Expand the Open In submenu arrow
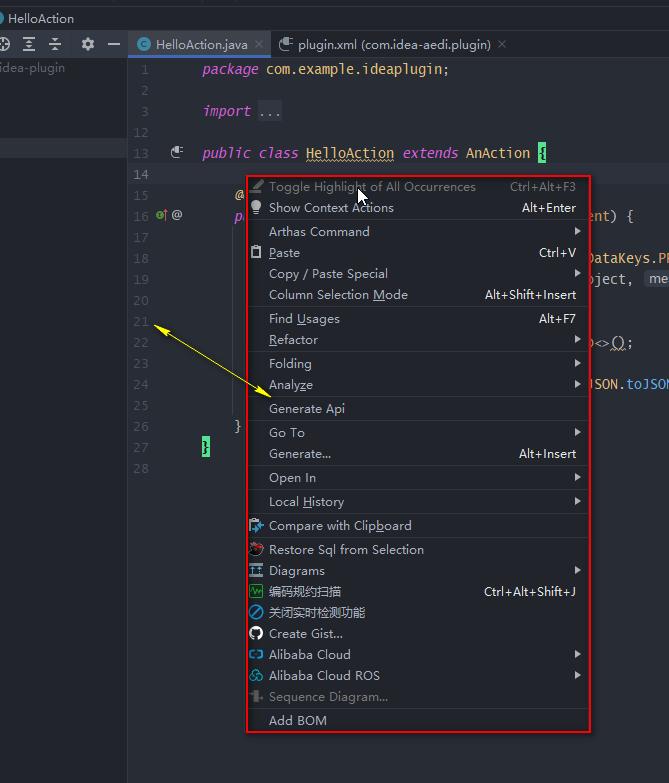669x783 pixels. (x=578, y=477)
